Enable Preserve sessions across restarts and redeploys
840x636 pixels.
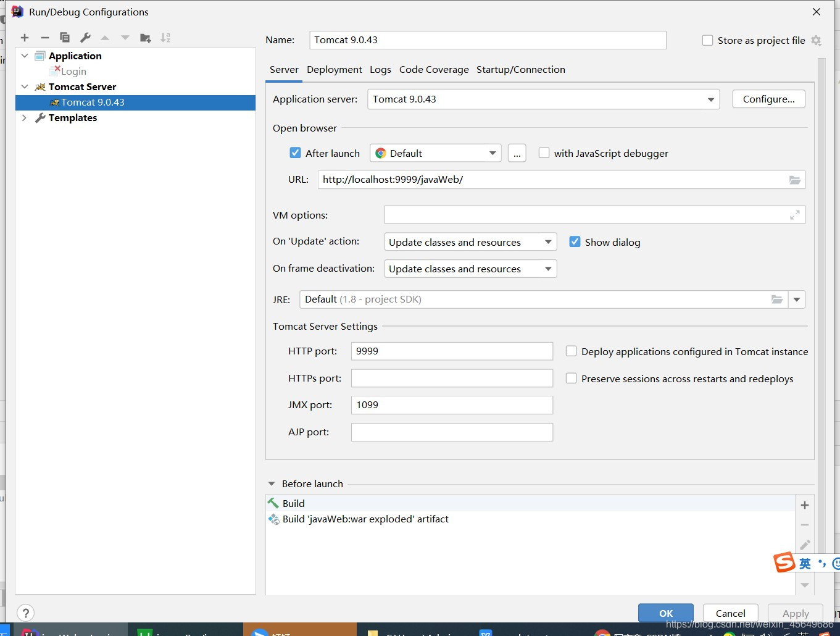click(572, 378)
